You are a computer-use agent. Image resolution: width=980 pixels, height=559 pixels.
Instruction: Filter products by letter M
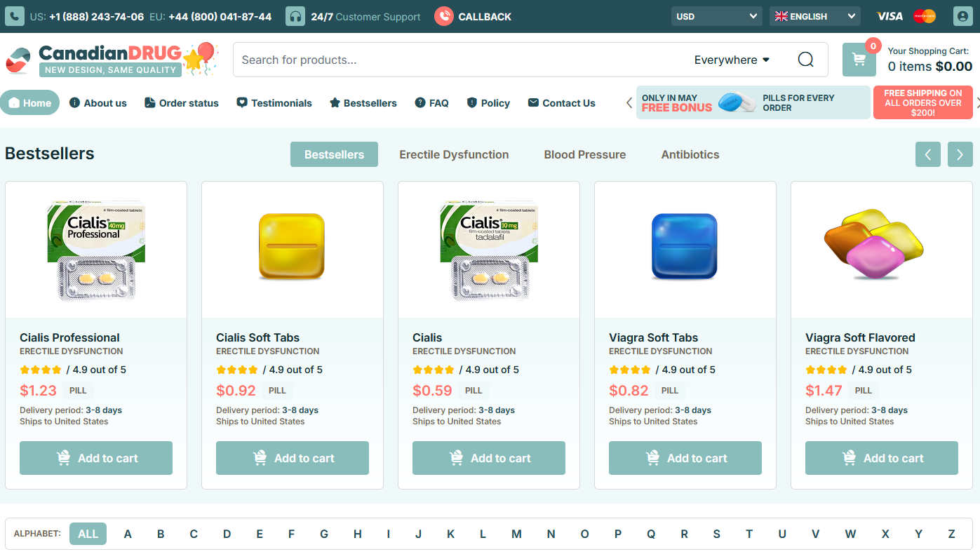[516, 534]
